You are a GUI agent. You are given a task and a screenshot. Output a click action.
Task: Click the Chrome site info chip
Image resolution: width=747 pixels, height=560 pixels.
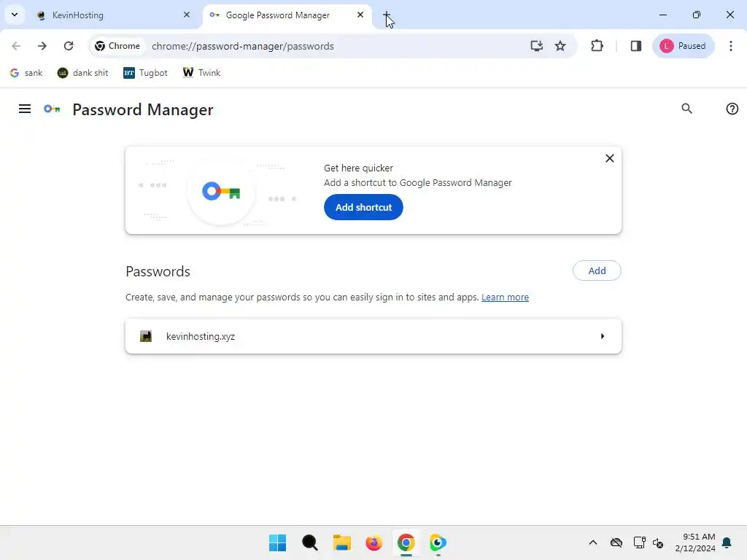click(117, 46)
